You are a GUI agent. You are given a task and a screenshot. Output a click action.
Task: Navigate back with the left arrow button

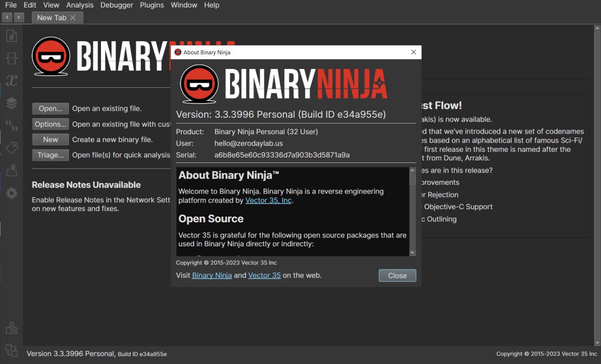click(7, 17)
